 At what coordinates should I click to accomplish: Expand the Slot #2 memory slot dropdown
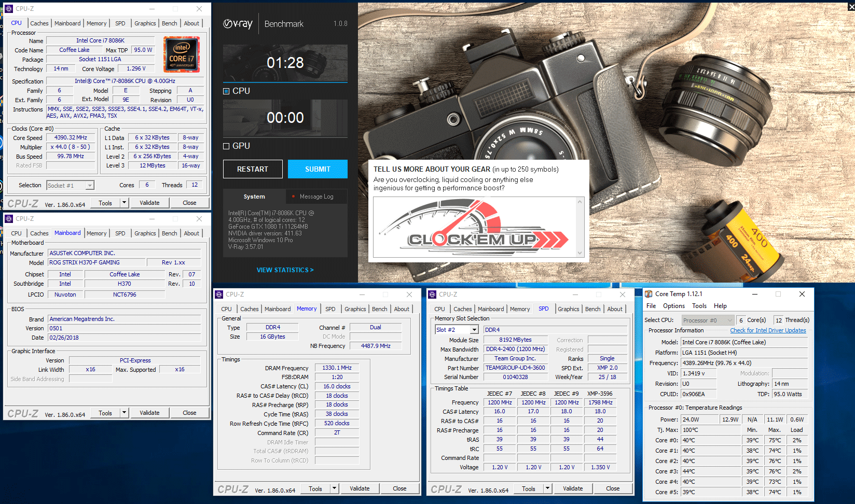pos(474,330)
